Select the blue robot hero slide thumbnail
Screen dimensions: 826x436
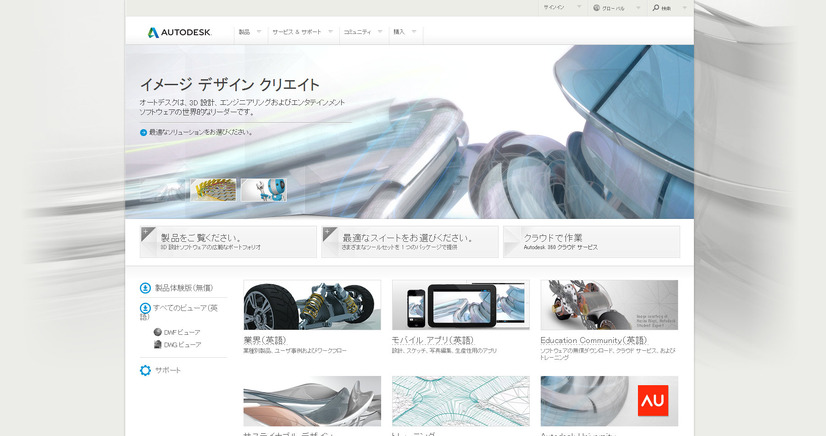point(264,190)
